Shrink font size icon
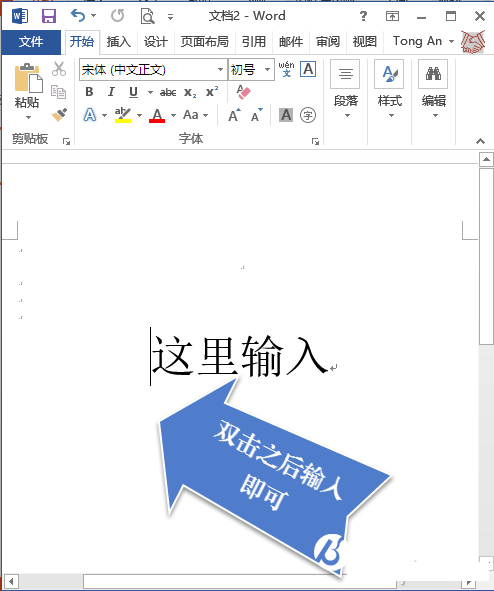494x591 pixels. pos(257,115)
